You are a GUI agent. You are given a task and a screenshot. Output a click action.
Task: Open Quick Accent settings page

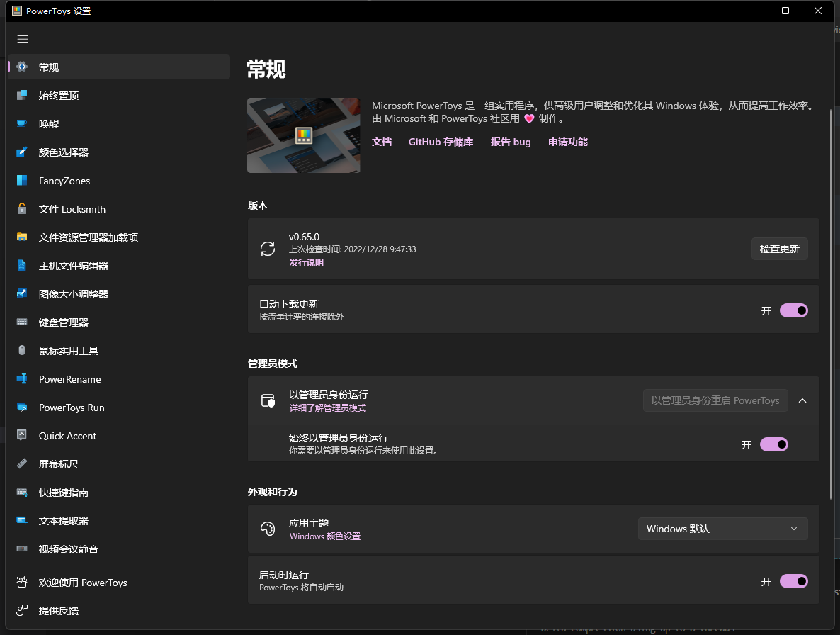pos(119,436)
